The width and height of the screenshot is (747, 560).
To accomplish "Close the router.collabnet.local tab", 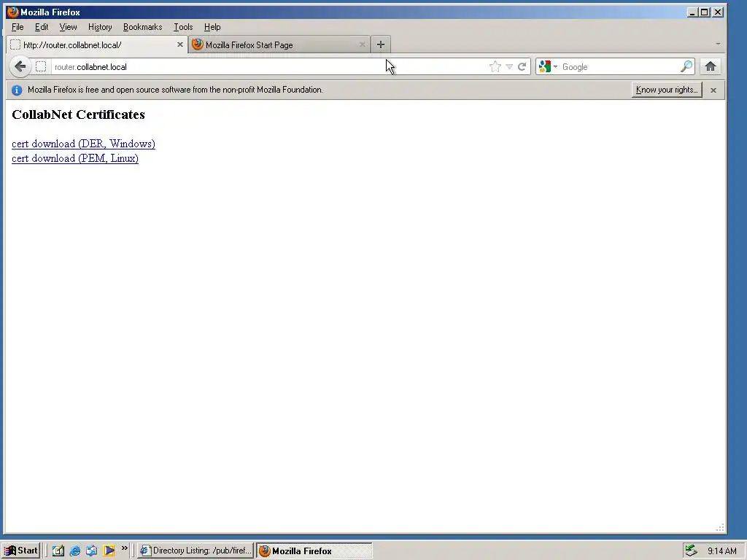I will click(180, 44).
